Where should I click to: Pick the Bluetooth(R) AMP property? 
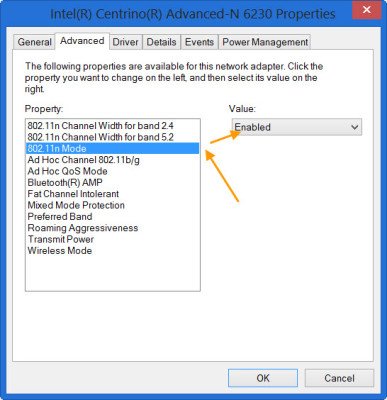coord(113,182)
